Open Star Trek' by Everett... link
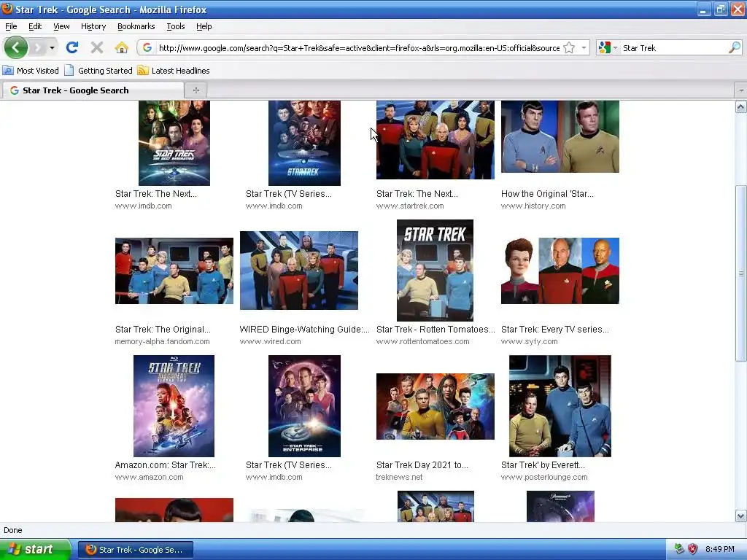This screenshot has width=747, height=560. pos(543,465)
